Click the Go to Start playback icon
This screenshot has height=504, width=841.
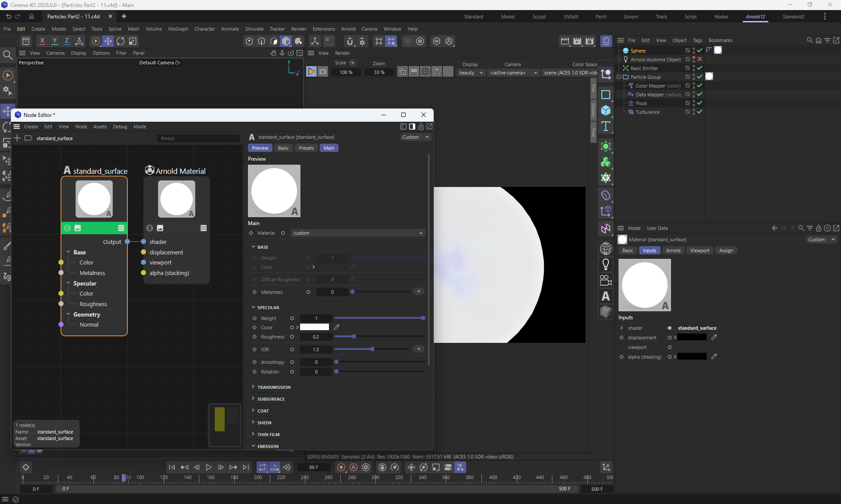point(172,467)
